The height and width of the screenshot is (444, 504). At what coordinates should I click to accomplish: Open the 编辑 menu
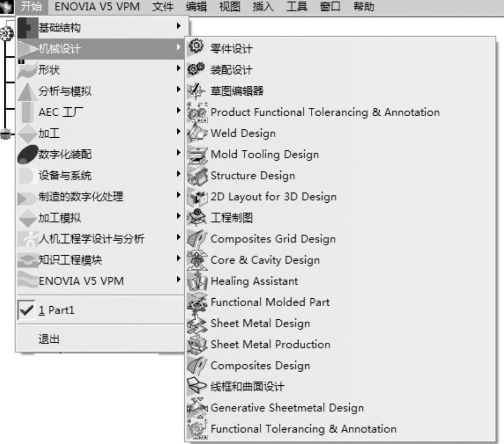tap(196, 7)
